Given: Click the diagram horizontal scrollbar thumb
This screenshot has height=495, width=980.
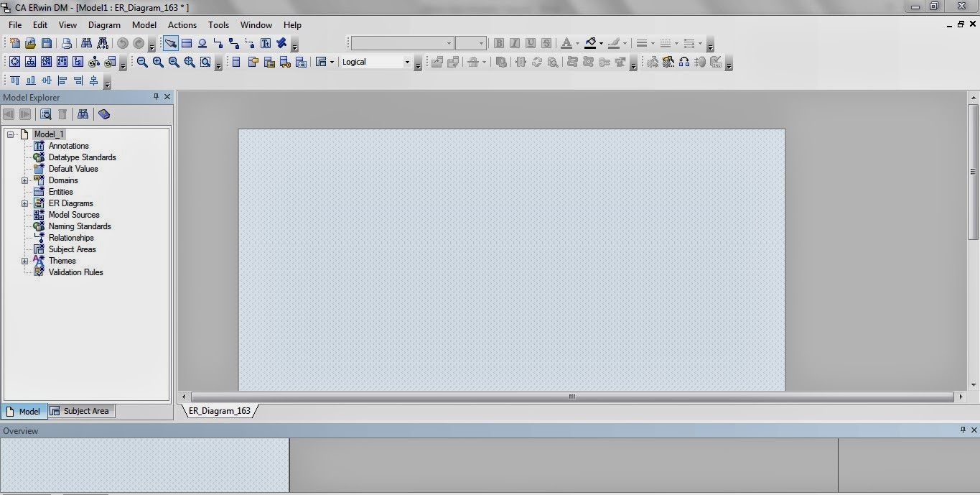Looking at the screenshot, I should tap(572, 397).
